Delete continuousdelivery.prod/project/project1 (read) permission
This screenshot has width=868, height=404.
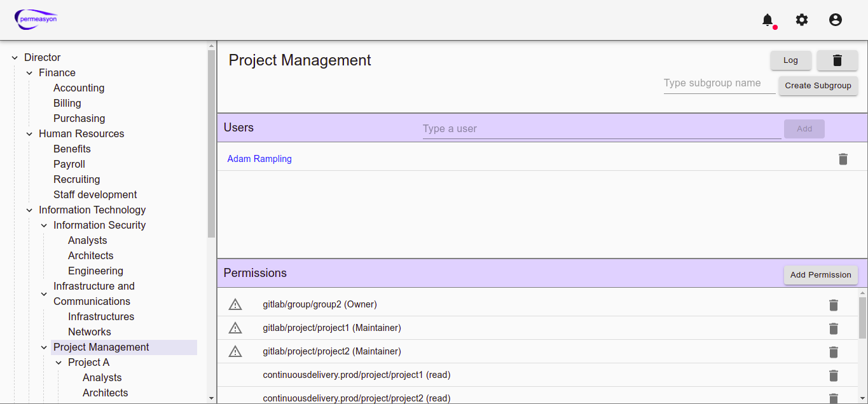point(834,375)
